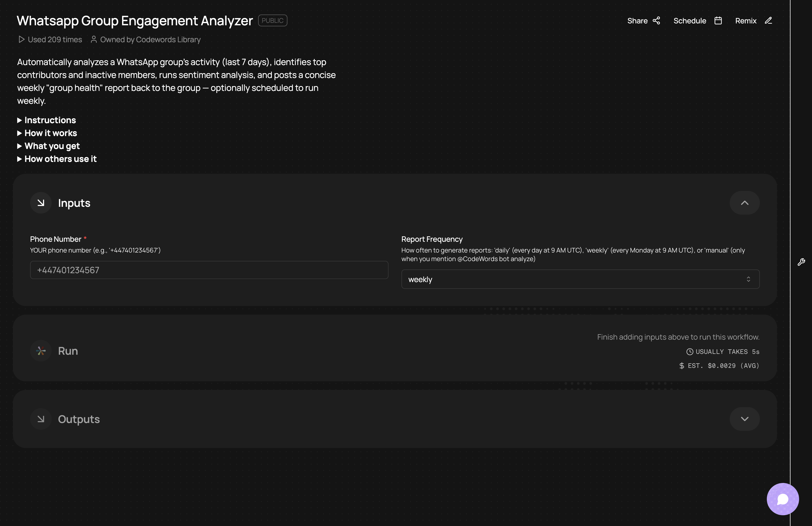Click the EST. $0.0029 (AVG) text
The image size is (812, 526).
724,365
